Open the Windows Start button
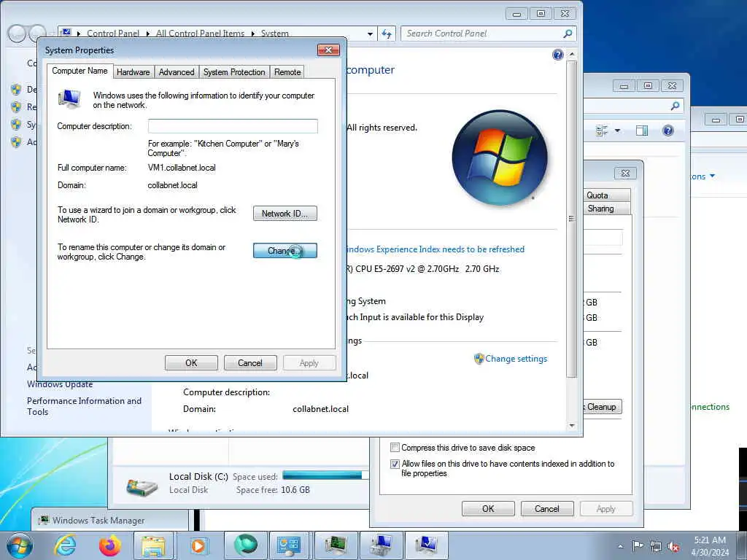This screenshot has height=560, width=747. pos(20,545)
